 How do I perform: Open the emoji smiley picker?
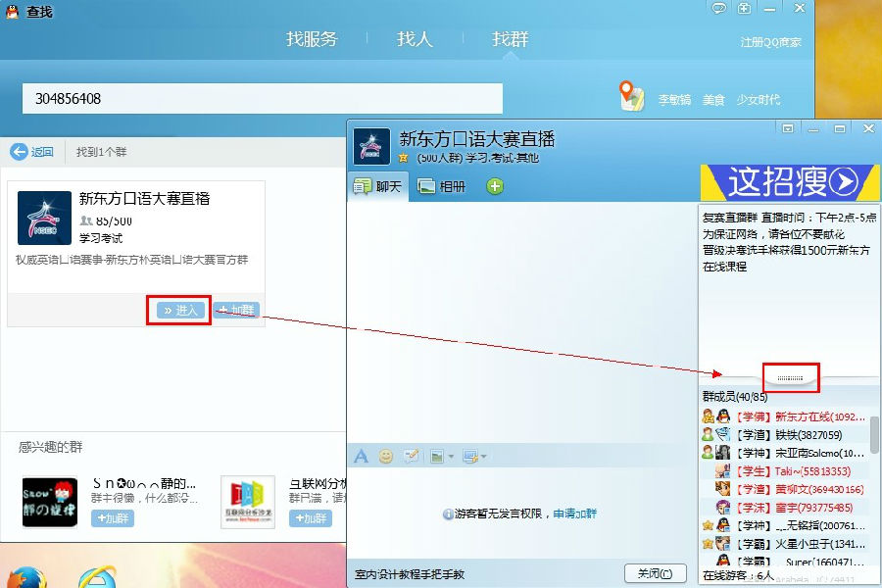[x=386, y=457]
